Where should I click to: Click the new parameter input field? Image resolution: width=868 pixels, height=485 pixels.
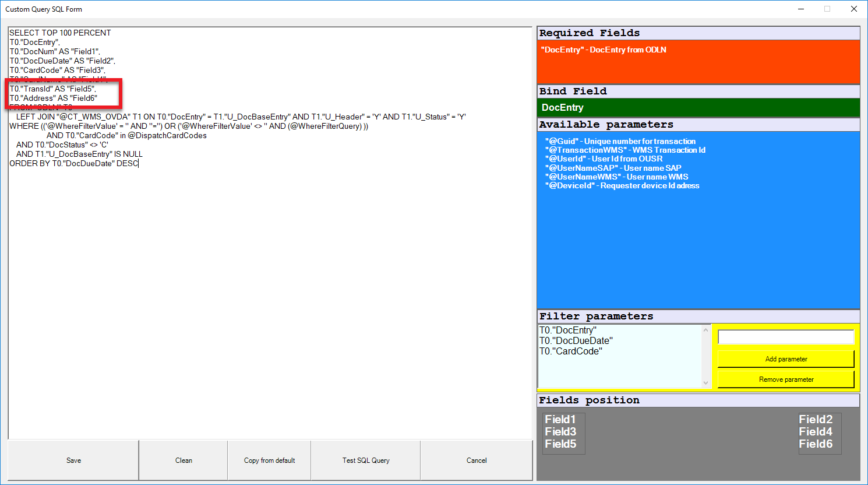(x=785, y=337)
